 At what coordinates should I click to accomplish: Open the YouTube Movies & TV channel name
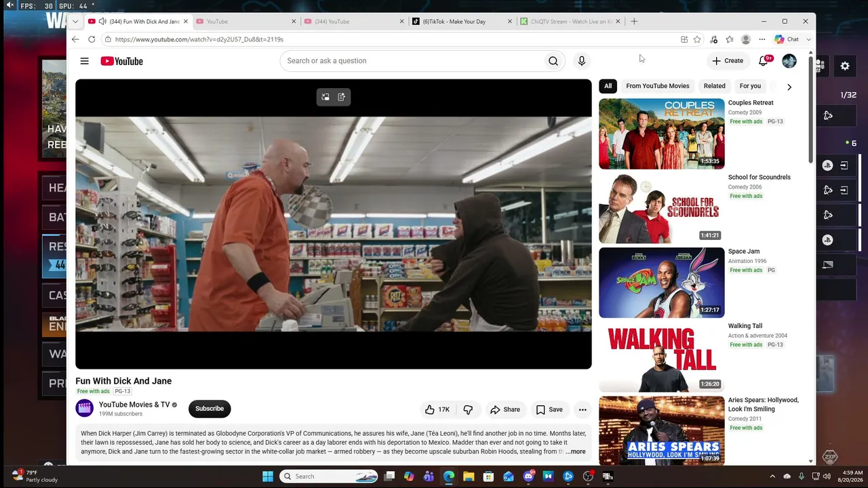(134, 405)
